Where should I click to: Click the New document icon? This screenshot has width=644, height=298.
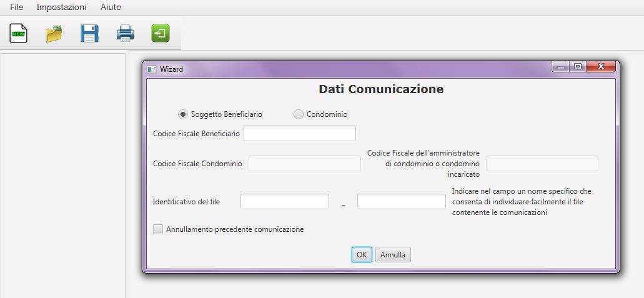pyautogui.click(x=19, y=33)
